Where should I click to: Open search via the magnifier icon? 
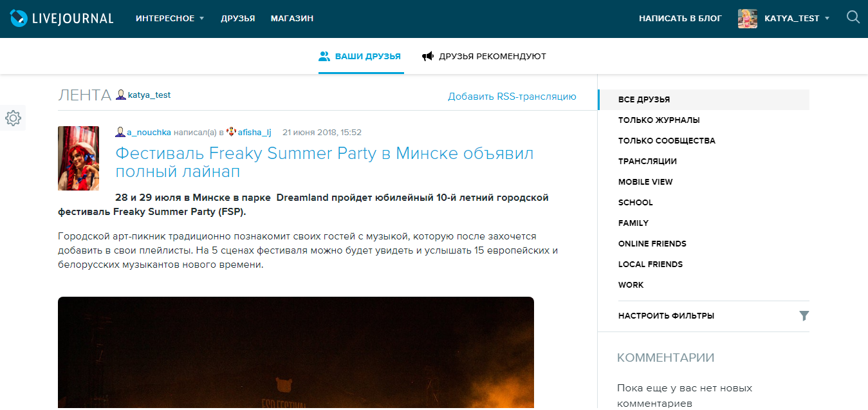click(853, 17)
